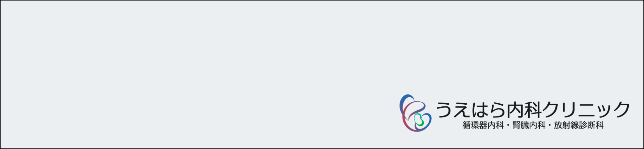This screenshot has width=644, height=149.
Task: Click the クリニック katakana in the title
Action: [586, 110]
